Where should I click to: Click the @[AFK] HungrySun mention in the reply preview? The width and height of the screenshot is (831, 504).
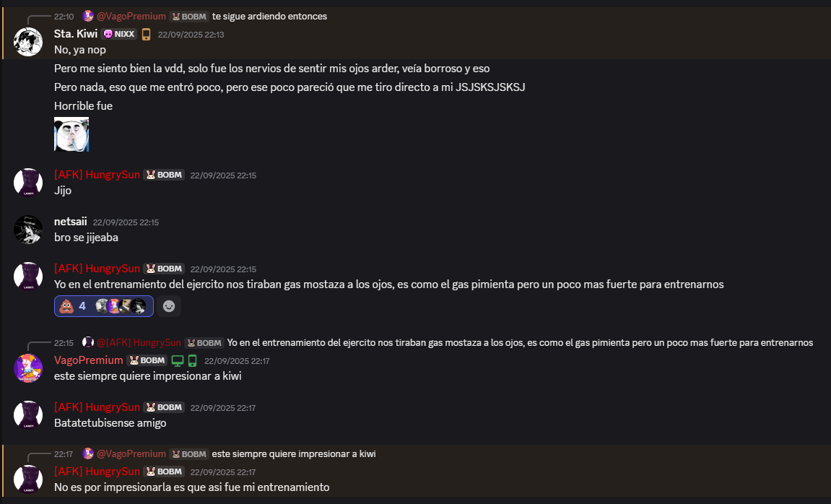(x=139, y=343)
